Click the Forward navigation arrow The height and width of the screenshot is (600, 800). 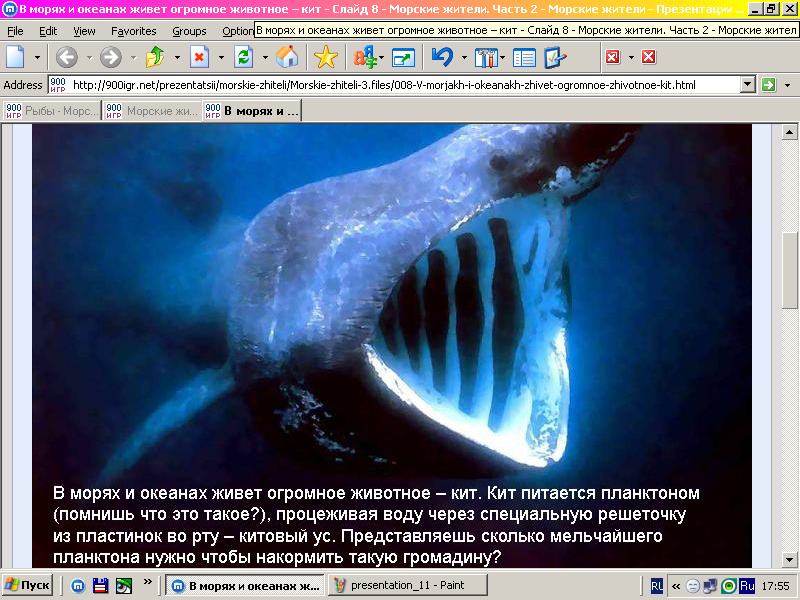[x=110, y=57]
